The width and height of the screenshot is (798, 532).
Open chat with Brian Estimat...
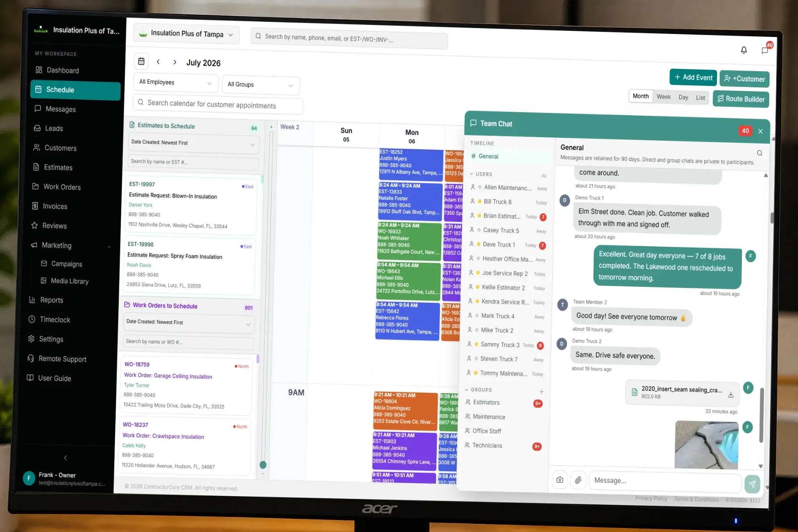[508, 216]
